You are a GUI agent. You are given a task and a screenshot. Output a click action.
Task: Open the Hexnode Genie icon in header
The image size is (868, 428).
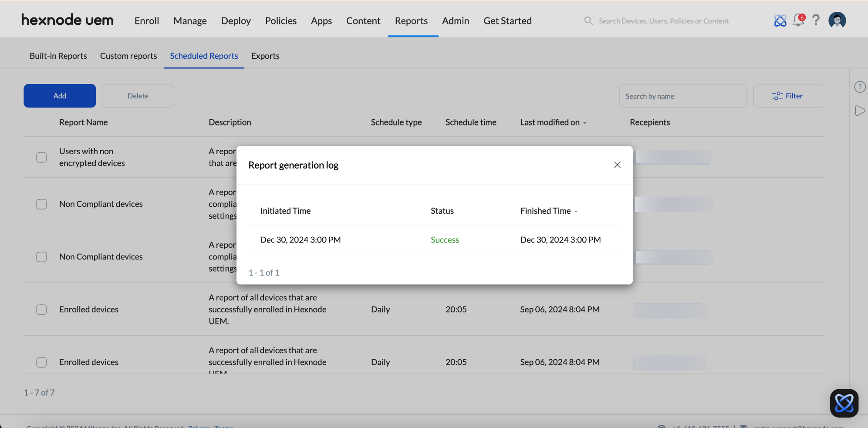(x=780, y=20)
